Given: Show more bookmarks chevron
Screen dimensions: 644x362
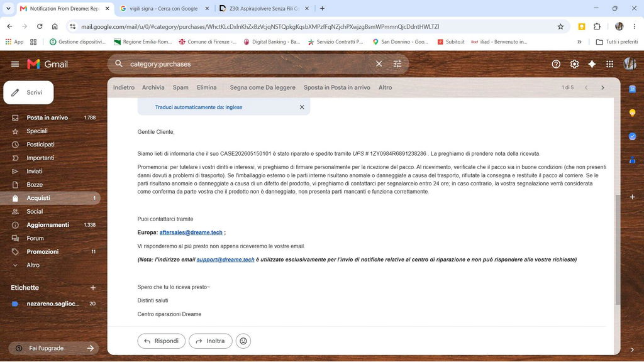Looking at the screenshot, I should (579, 42).
